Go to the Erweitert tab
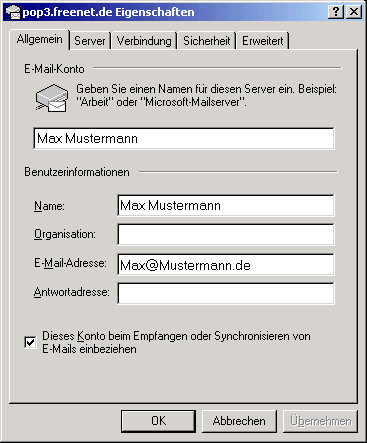367x443 pixels. point(263,41)
